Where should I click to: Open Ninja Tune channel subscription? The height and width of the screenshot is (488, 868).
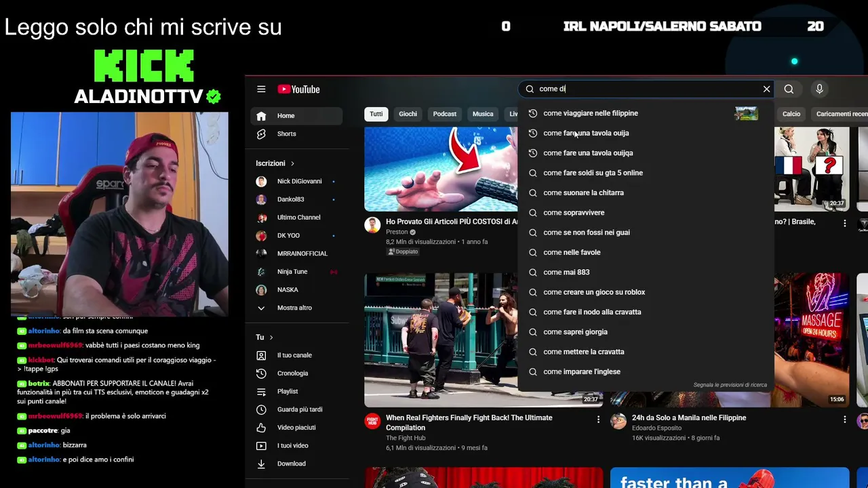pos(297,272)
